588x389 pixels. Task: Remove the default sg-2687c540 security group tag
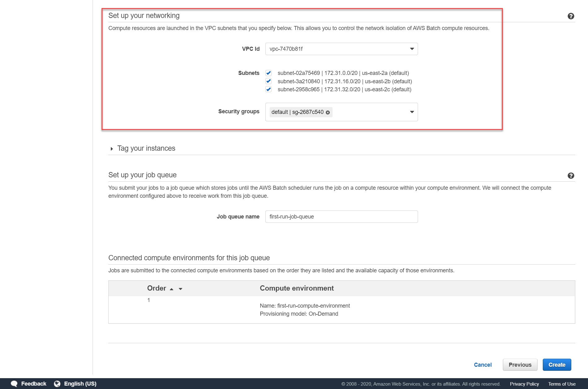click(x=328, y=112)
